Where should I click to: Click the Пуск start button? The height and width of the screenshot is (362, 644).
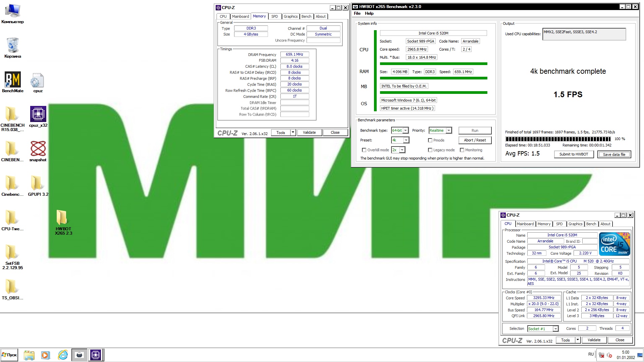pyautogui.click(x=9, y=355)
